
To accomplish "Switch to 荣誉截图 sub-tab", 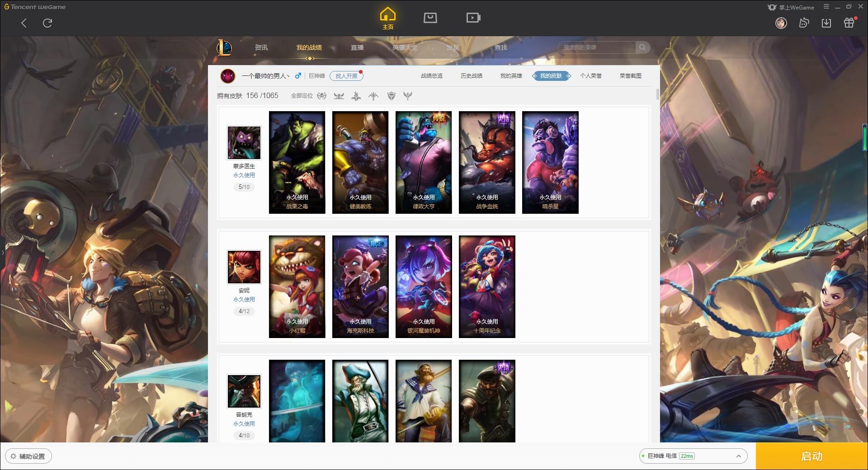I will pos(631,76).
